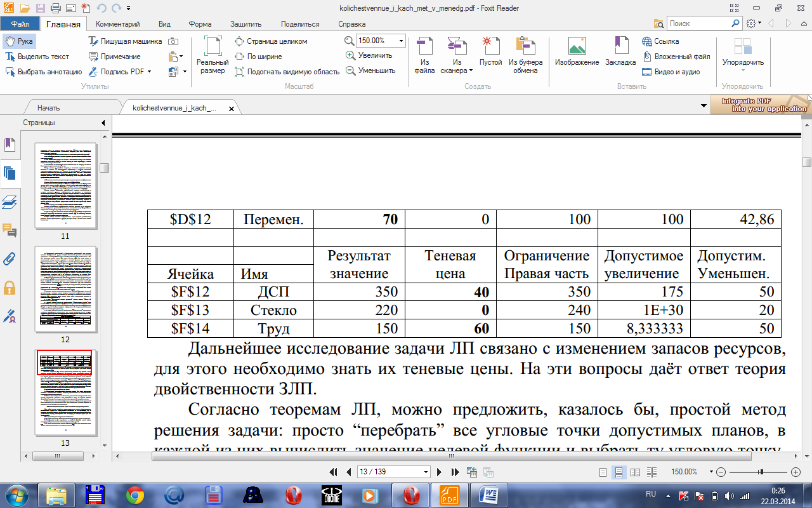The width and height of the screenshot is (812, 508).
Task: Add a Закладка bookmark
Action: [x=620, y=52]
